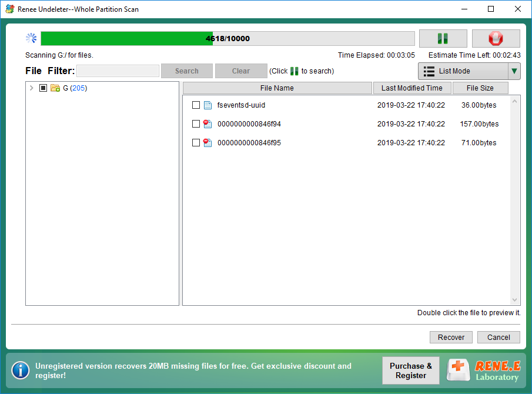Sort by Last Modified Time column
Screen dimensions: 532x394
(x=411, y=88)
